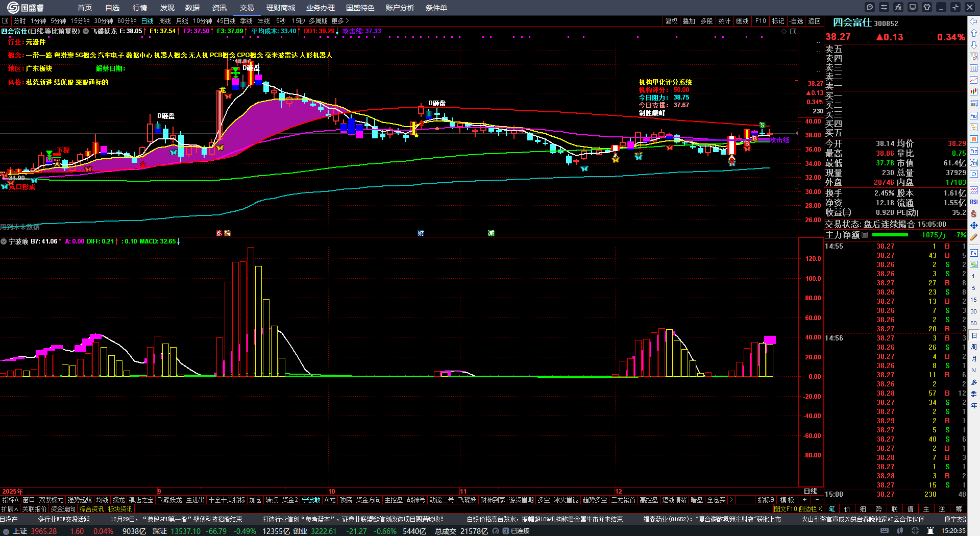
Task: Open the main chart indicator dropdown next to 飞碟妖龙
Action: point(86,31)
